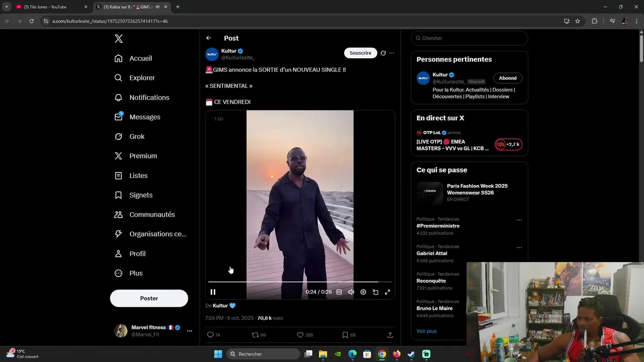This screenshot has width=644, height=362.
Task: Open Paris Fashion Week 2025 event
Action: point(469,193)
